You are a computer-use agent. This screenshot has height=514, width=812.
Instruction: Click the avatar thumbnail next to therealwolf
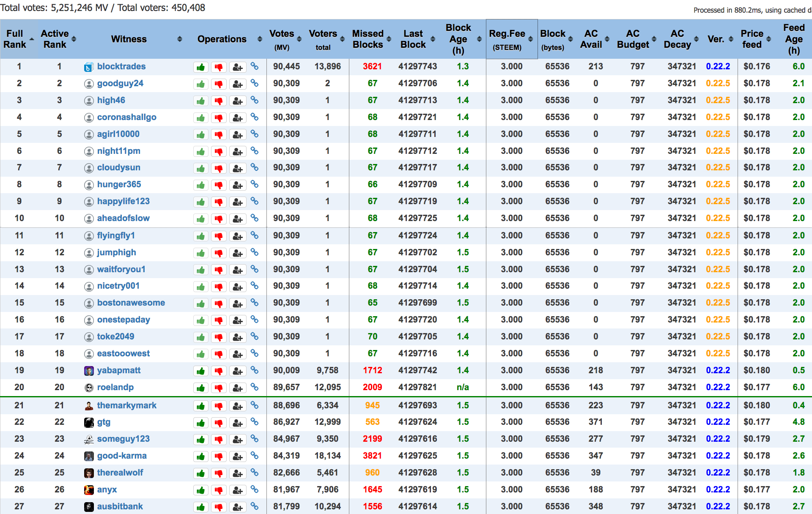89,473
